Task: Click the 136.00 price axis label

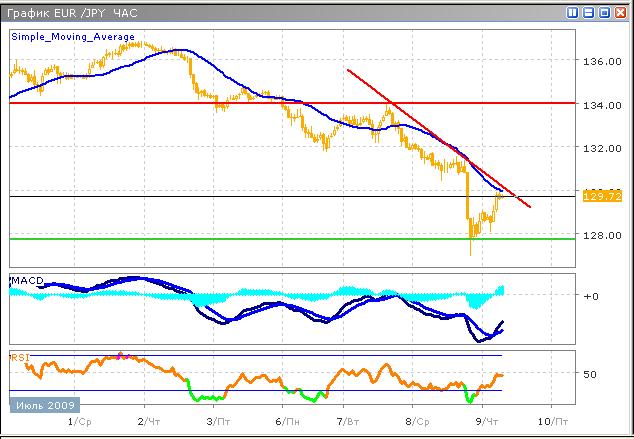Action: click(x=601, y=61)
